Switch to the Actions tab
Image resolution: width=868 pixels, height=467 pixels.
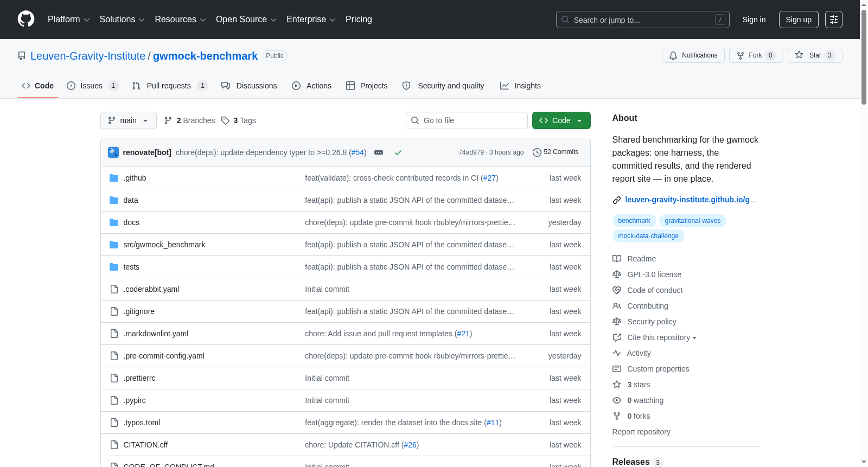311,86
